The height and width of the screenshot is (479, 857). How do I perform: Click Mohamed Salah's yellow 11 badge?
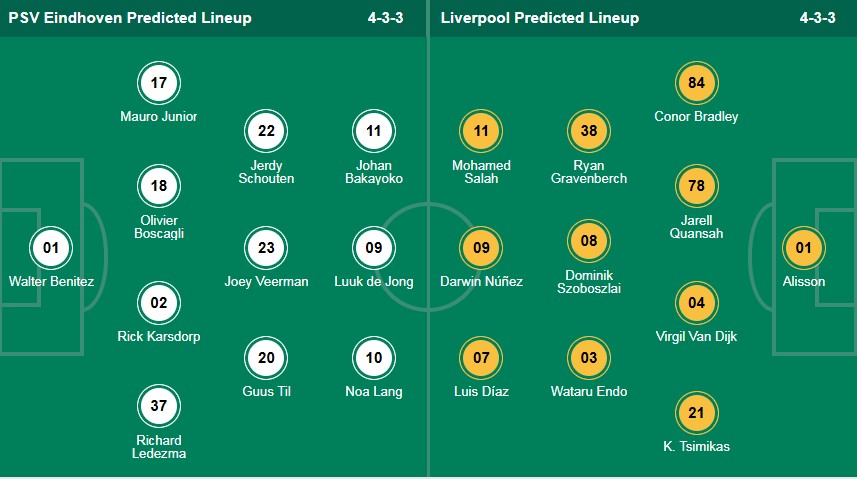481,131
